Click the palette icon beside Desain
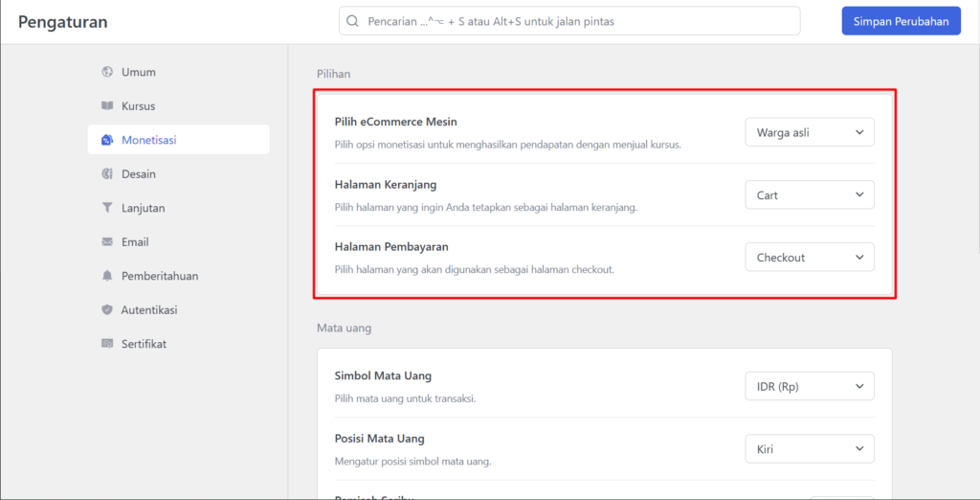The image size is (980, 500). click(107, 174)
